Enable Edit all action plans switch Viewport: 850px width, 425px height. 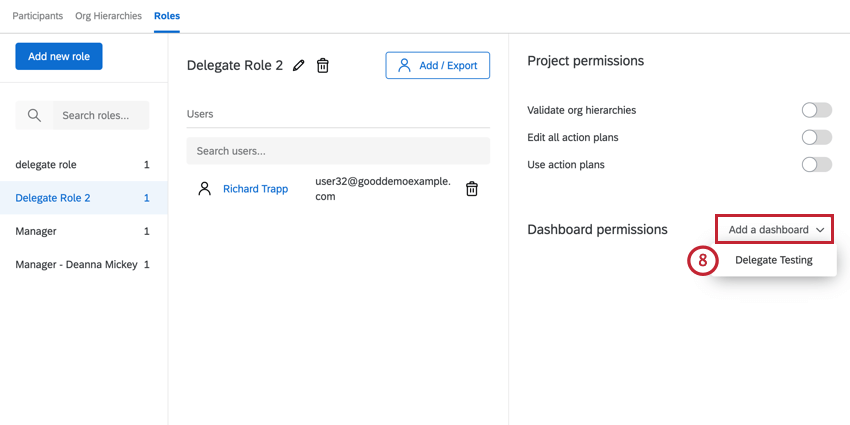click(816, 137)
